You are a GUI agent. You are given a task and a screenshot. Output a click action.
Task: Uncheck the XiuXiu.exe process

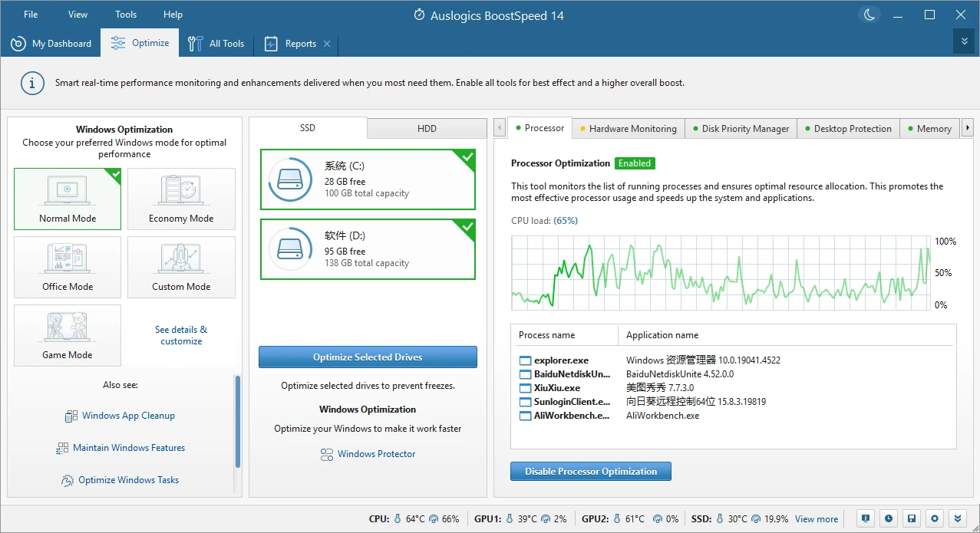pyautogui.click(x=524, y=387)
